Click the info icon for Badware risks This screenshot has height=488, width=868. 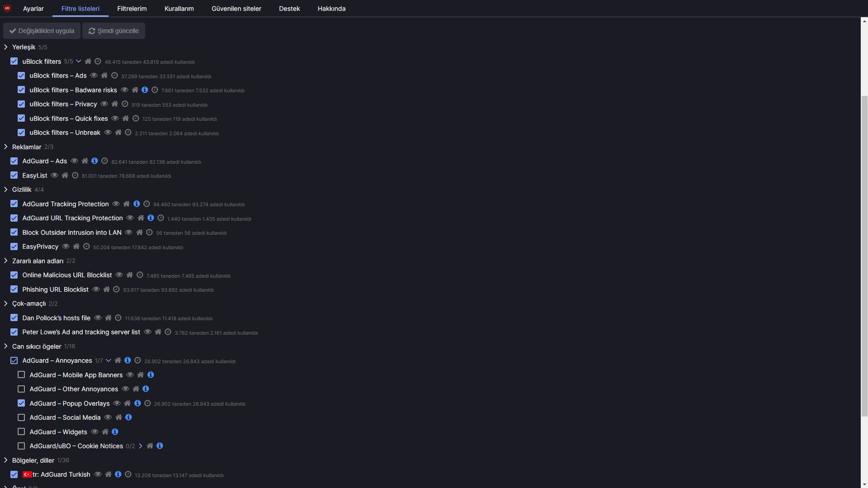point(145,90)
